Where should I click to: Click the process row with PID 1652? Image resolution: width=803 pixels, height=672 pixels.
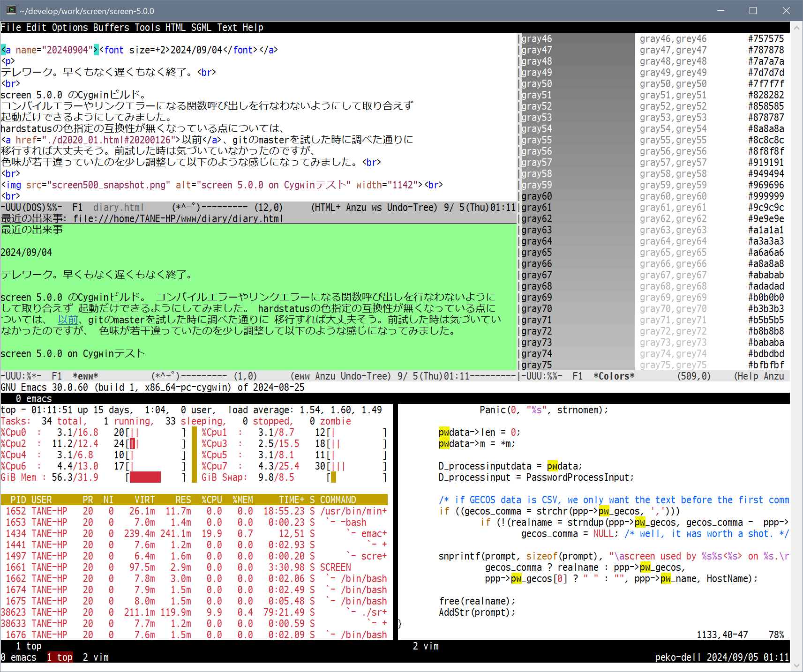tap(194, 511)
